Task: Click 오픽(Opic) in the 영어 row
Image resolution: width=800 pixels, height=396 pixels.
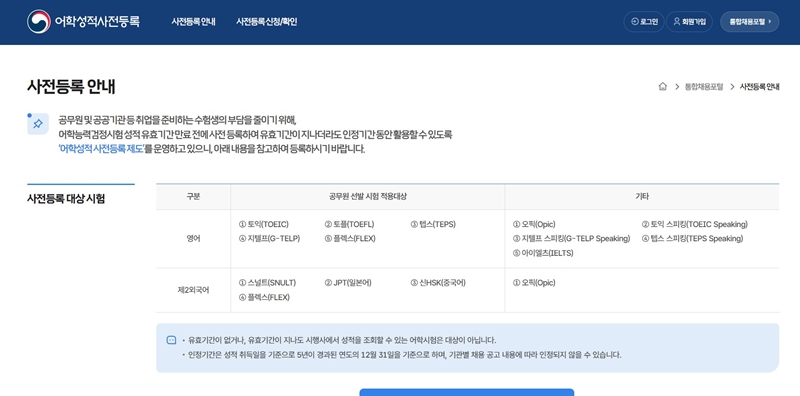Action: point(534,224)
